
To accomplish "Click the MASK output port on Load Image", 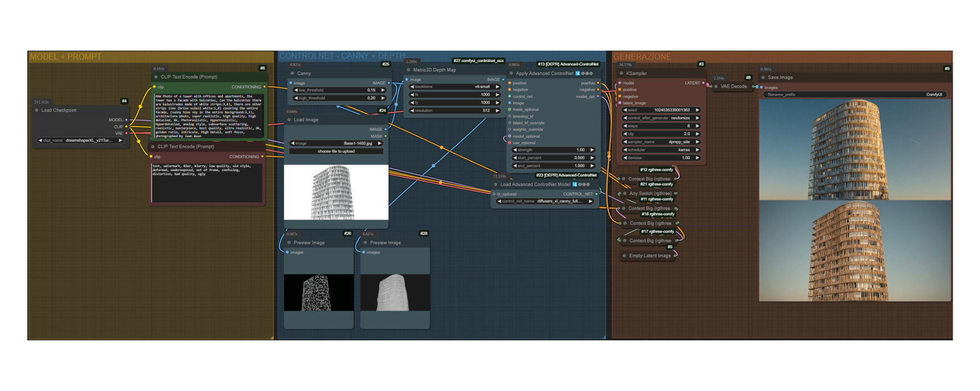I will (x=386, y=136).
